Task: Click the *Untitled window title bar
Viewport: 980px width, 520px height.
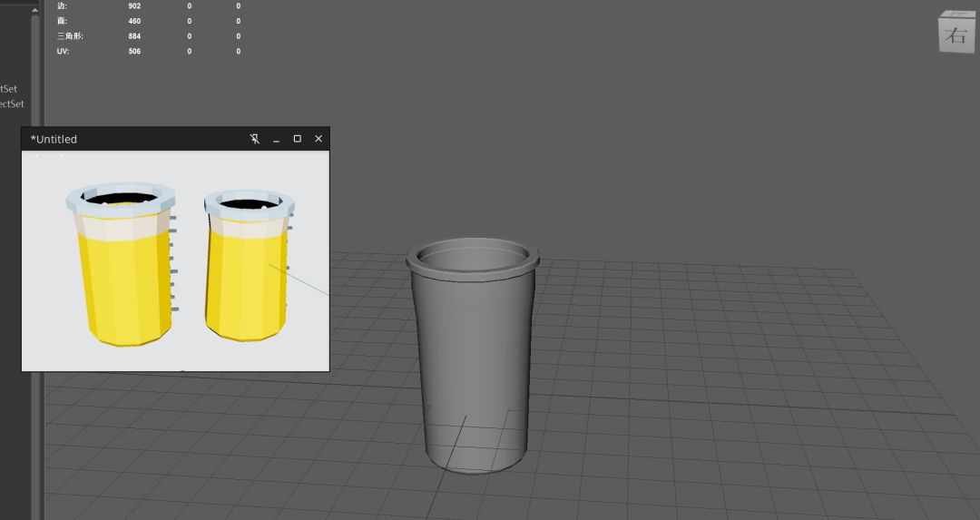Action: [x=134, y=139]
